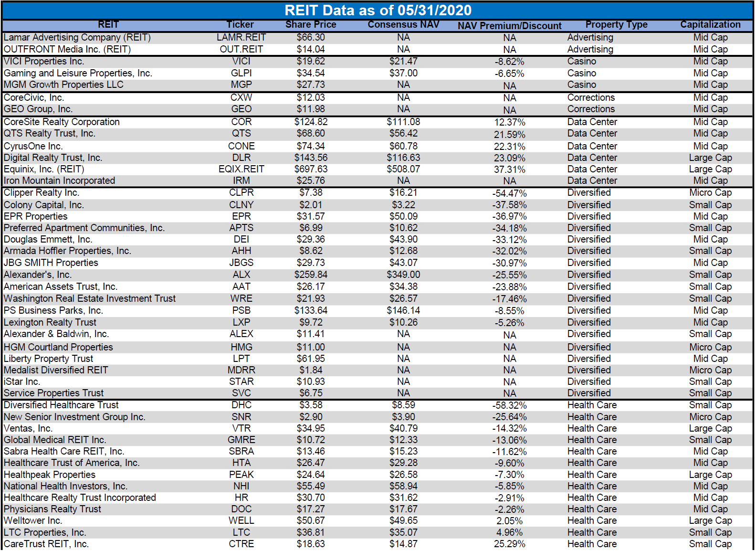The image size is (756, 551).
Task: Click 'Lamar Advertising Company (REIT)' cell
Action: point(77,37)
